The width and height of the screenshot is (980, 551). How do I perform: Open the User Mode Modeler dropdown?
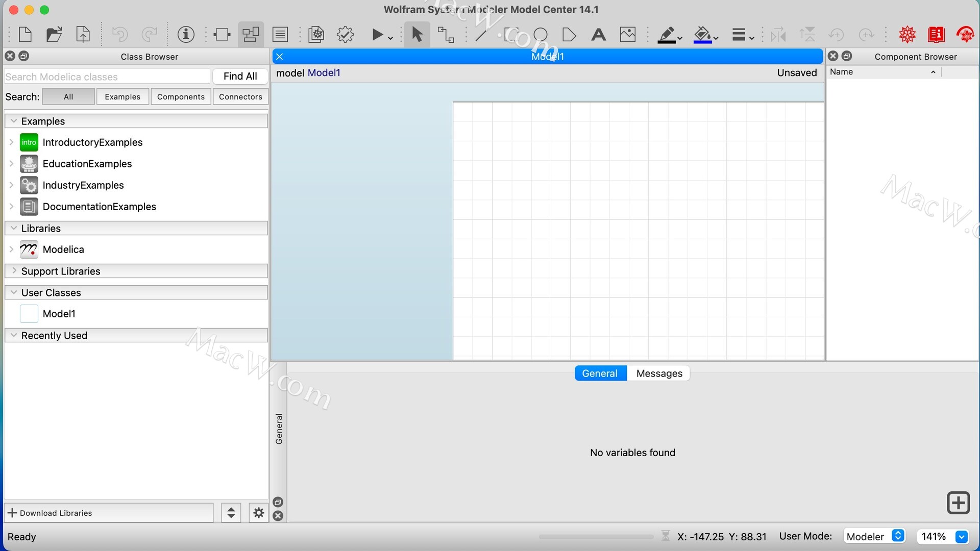[x=874, y=536]
